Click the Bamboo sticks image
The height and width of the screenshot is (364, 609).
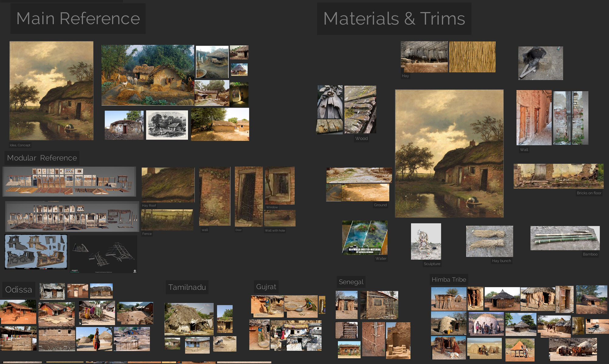[x=565, y=238]
